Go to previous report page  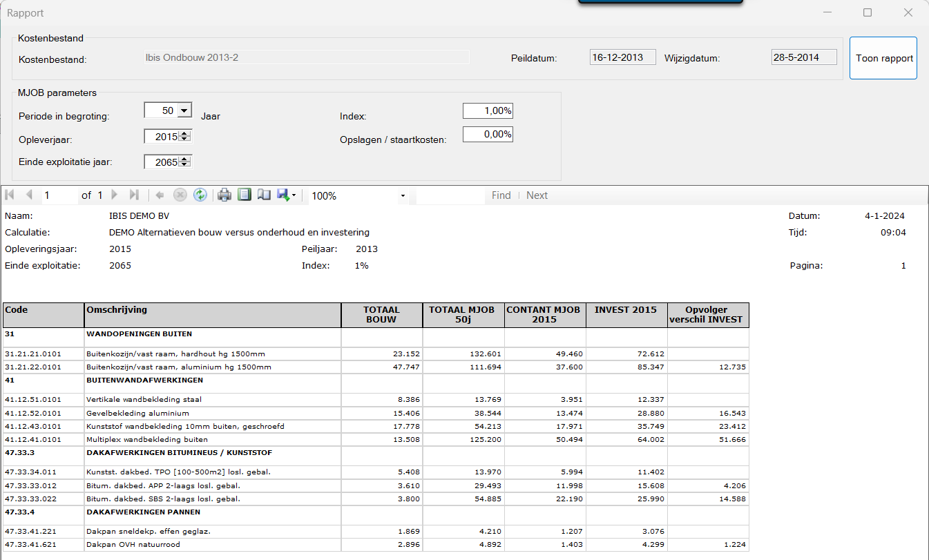[x=29, y=195]
